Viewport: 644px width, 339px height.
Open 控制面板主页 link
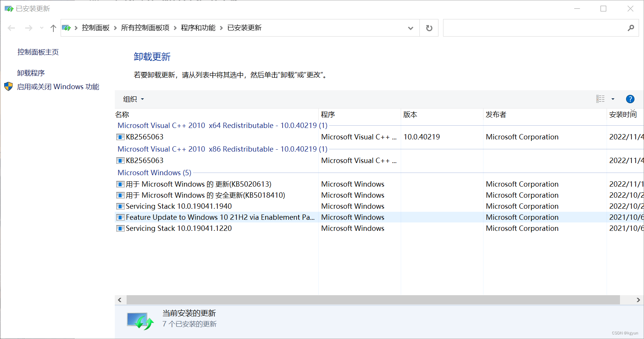(x=38, y=52)
